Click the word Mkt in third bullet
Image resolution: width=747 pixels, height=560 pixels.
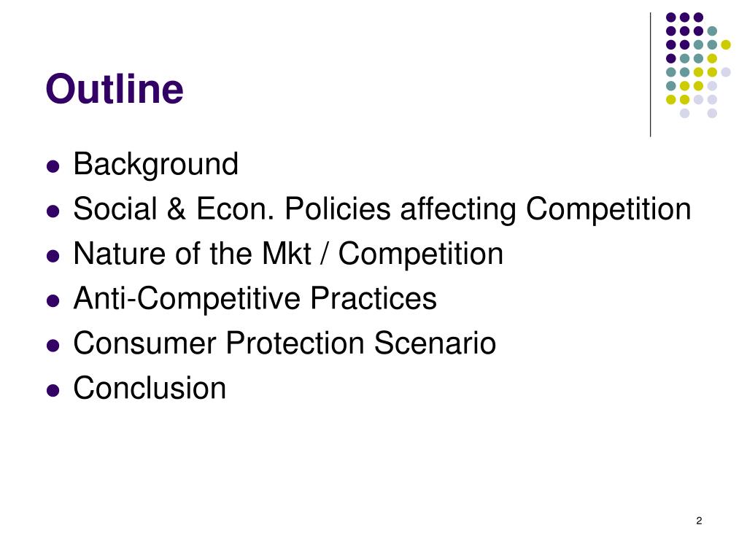point(287,254)
